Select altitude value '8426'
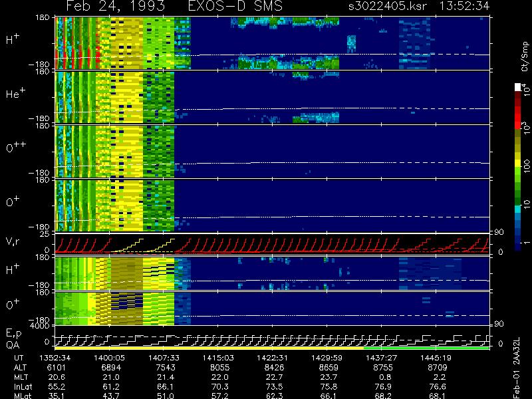This screenshot has height=399, width=532. coord(274,368)
